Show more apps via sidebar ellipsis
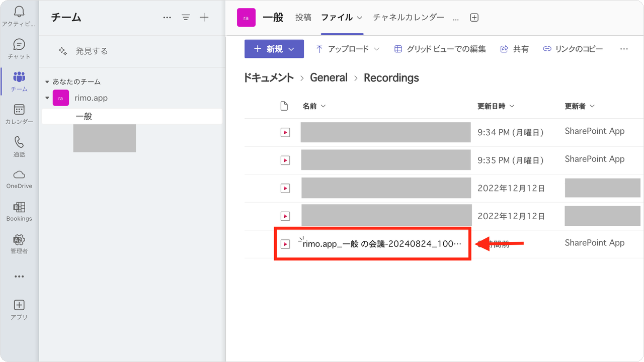Viewport: 644px width, 362px height. pyautogui.click(x=19, y=276)
